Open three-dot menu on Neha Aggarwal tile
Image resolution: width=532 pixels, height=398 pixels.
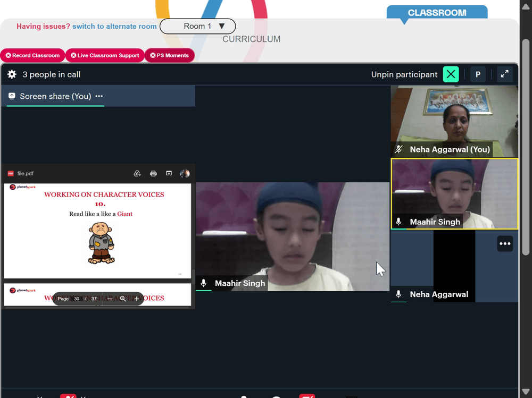(x=505, y=243)
